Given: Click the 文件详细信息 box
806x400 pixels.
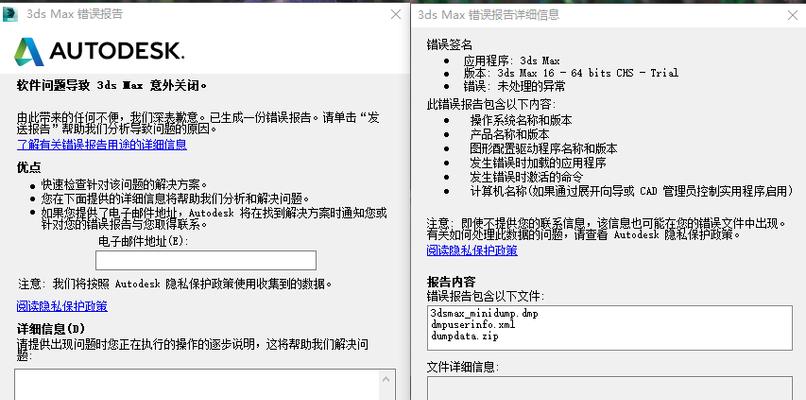Looking at the screenshot, I should 610,388.
